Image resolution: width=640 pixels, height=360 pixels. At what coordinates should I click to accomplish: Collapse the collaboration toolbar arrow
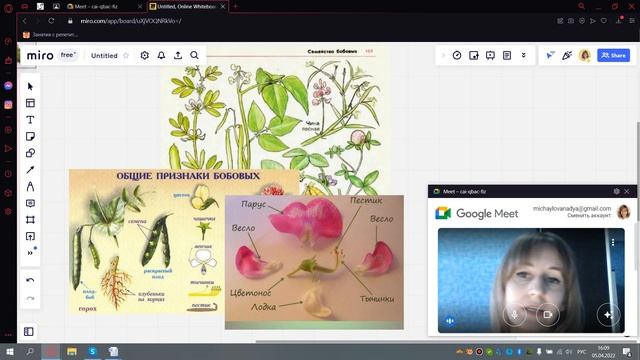(x=443, y=55)
